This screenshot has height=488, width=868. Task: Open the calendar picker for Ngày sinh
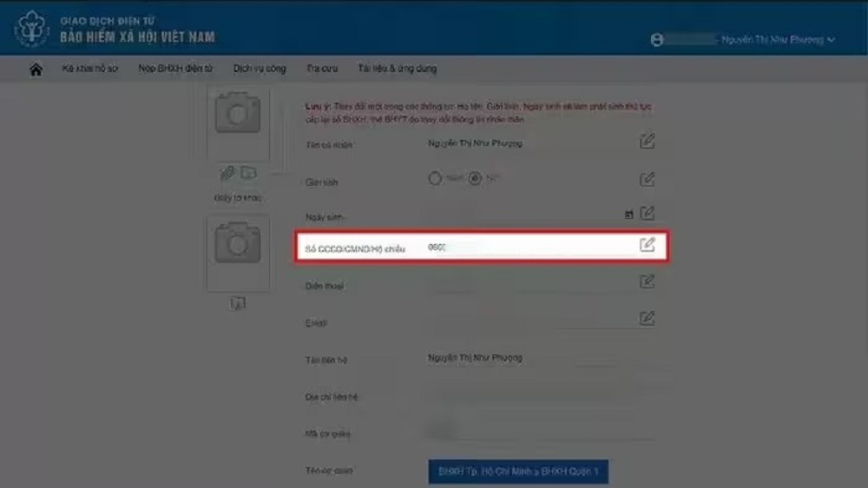[628, 214]
